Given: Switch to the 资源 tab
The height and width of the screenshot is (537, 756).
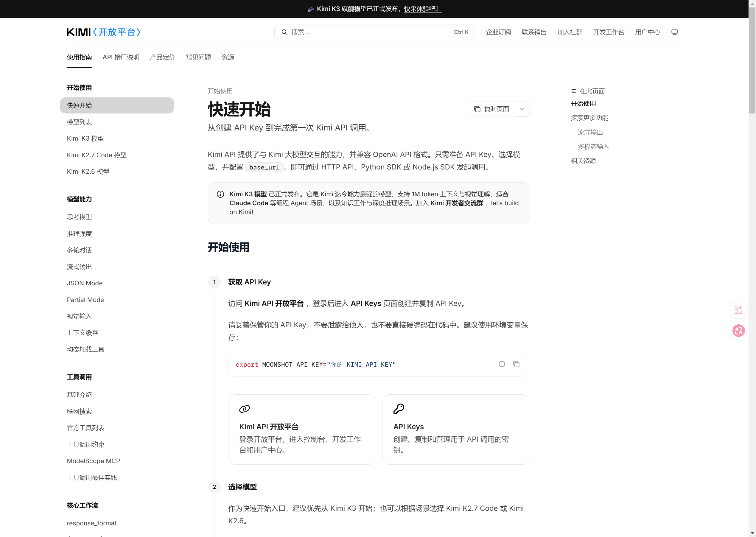Looking at the screenshot, I should pos(228,57).
